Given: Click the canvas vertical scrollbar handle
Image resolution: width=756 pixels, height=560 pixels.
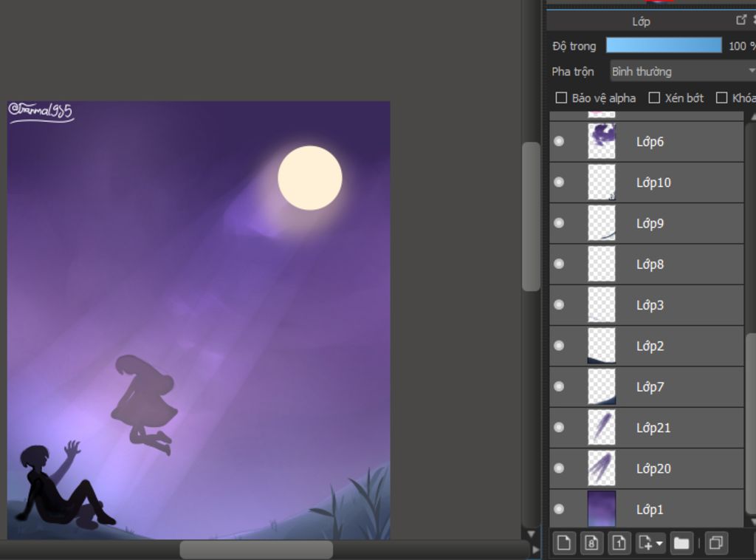Looking at the screenshot, I should coord(531,216).
